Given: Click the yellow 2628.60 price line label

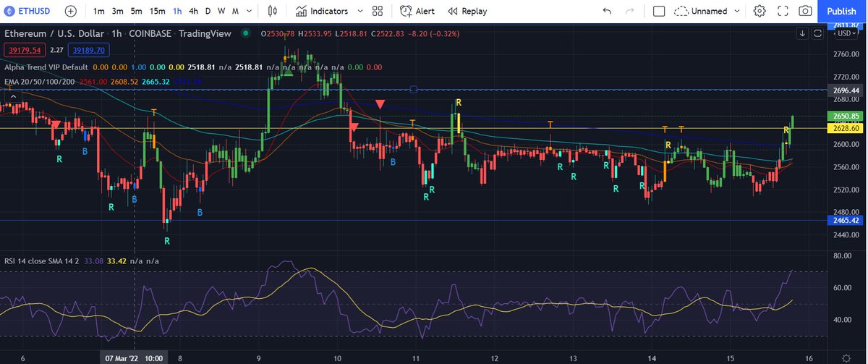Looking at the screenshot, I should click(845, 128).
